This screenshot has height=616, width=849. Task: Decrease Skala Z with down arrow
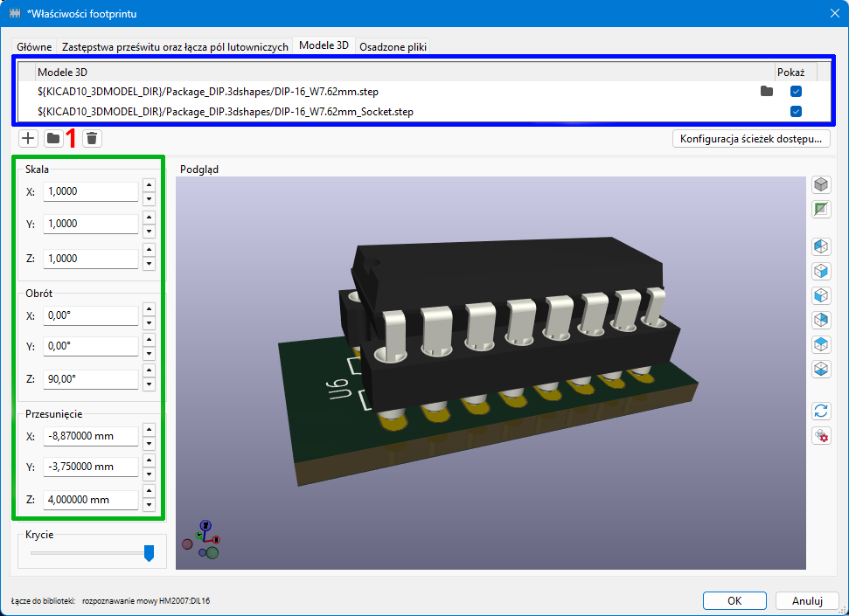pos(149,264)
